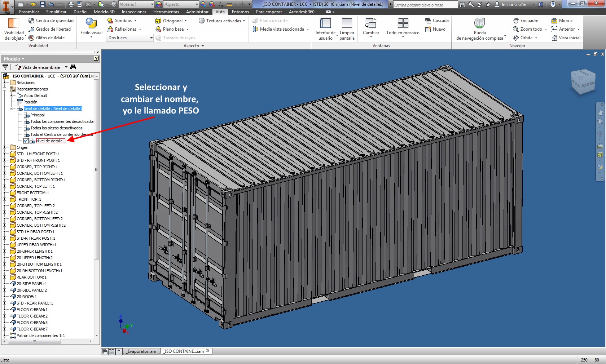Open the Rueda de navegación completa tool
Image resolution: width=606 pixels, height=364 pixels.
point(479,24)
